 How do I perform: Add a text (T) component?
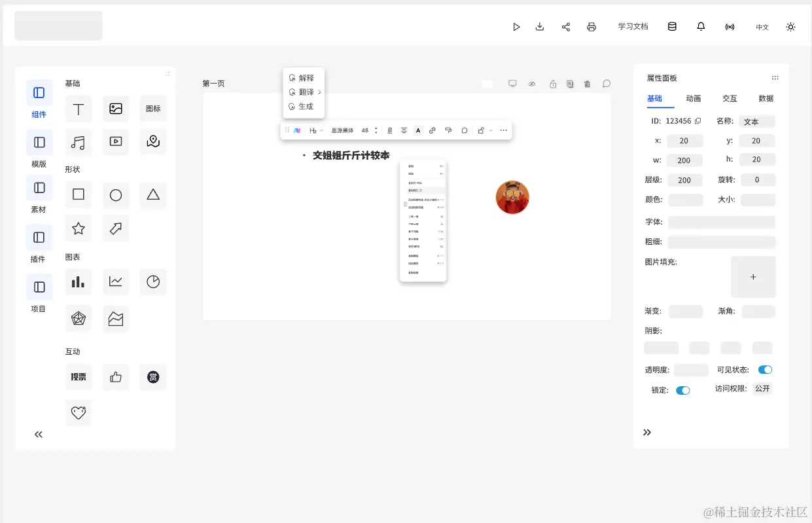pos(79,109)
